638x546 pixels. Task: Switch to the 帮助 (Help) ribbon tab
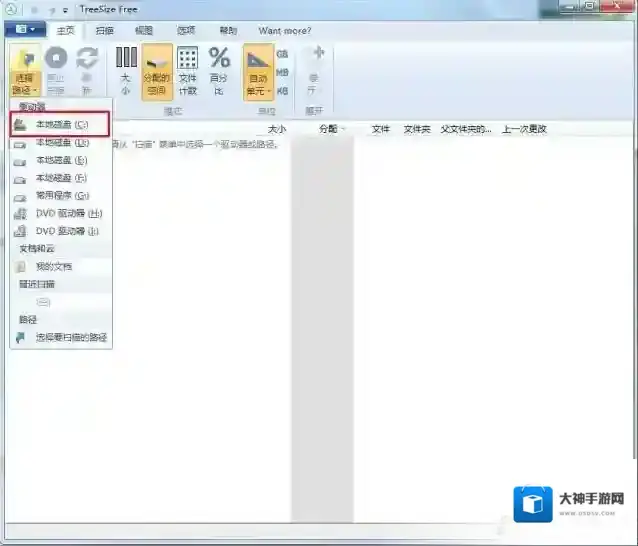[x=228, y=31]
